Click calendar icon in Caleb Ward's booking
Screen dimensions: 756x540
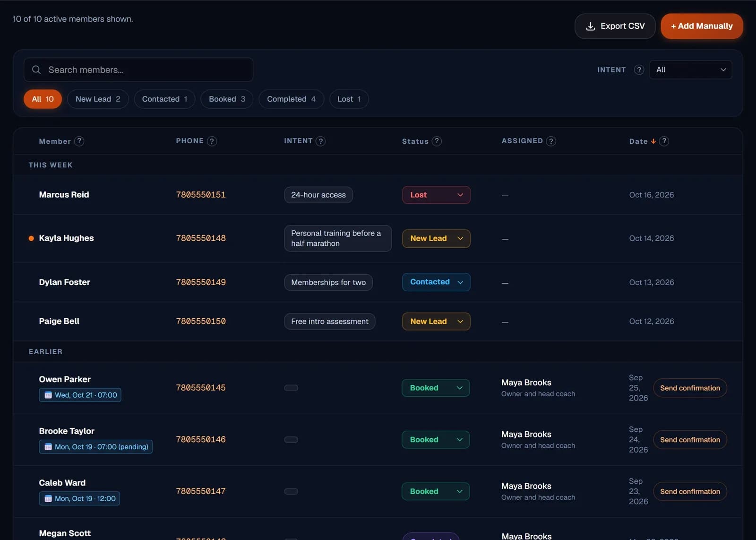pyautogui.click(x=48, y=498)
